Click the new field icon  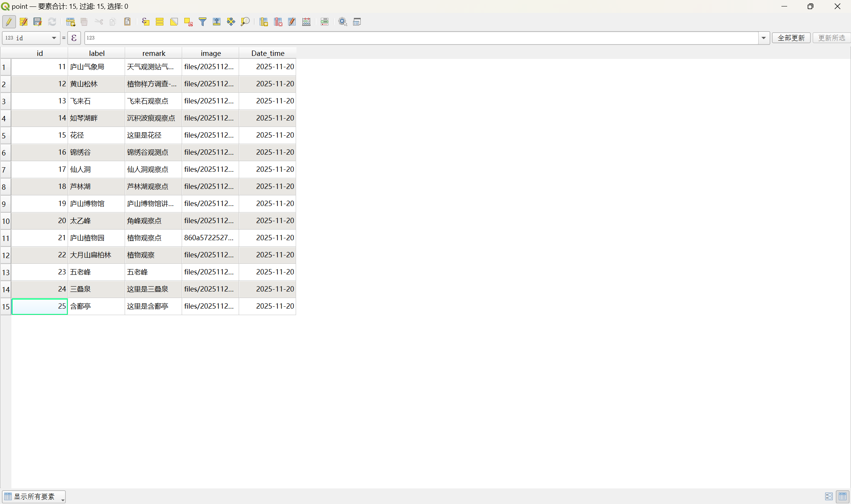pyautogui.click(x=263, y=22)
